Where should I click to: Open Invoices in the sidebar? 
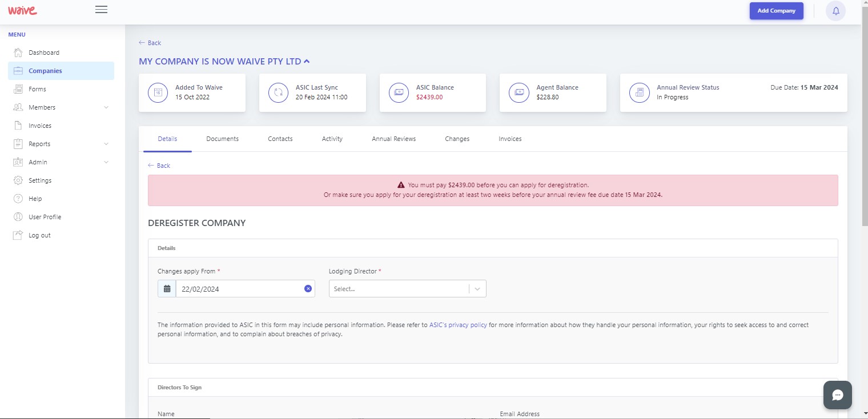[x=61, y=126]
